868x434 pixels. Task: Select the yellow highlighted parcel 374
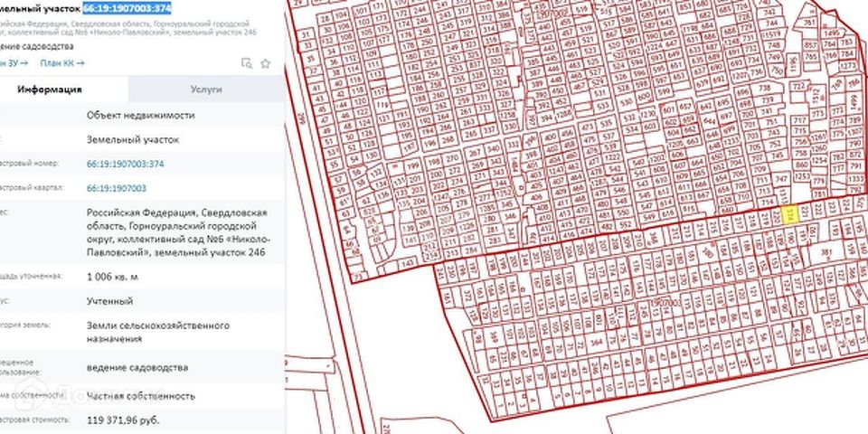point(791,214)
